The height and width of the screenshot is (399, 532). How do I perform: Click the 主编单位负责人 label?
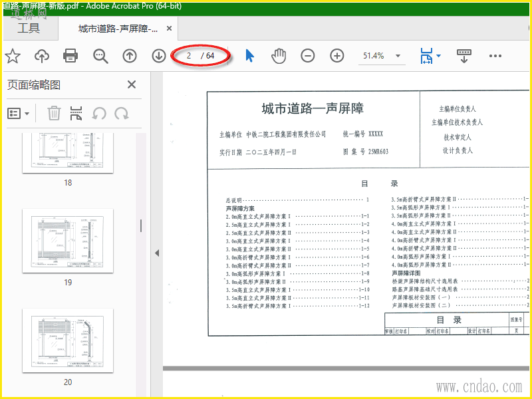click(458, 109)
